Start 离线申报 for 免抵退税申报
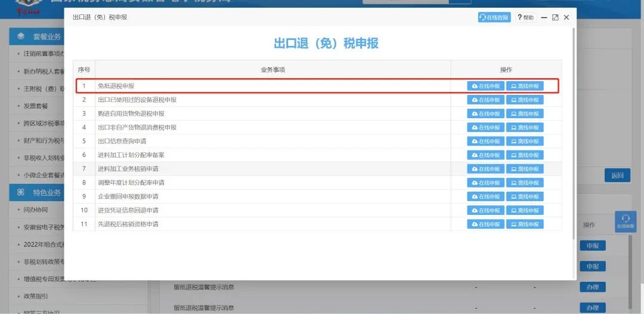Image resolution: width=644 pixels, height=314 pixels. [x=525, y=86]
